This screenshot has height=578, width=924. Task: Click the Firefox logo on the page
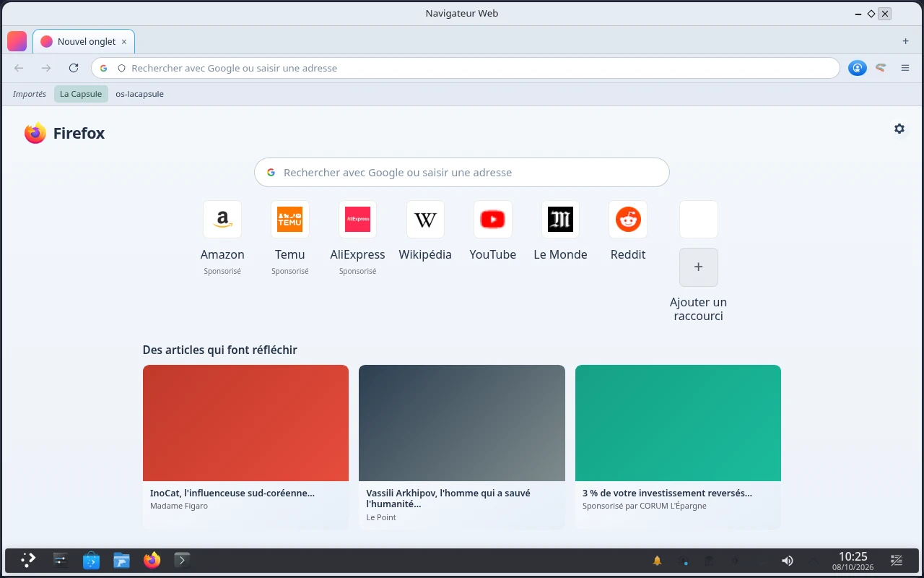(35, 133)
